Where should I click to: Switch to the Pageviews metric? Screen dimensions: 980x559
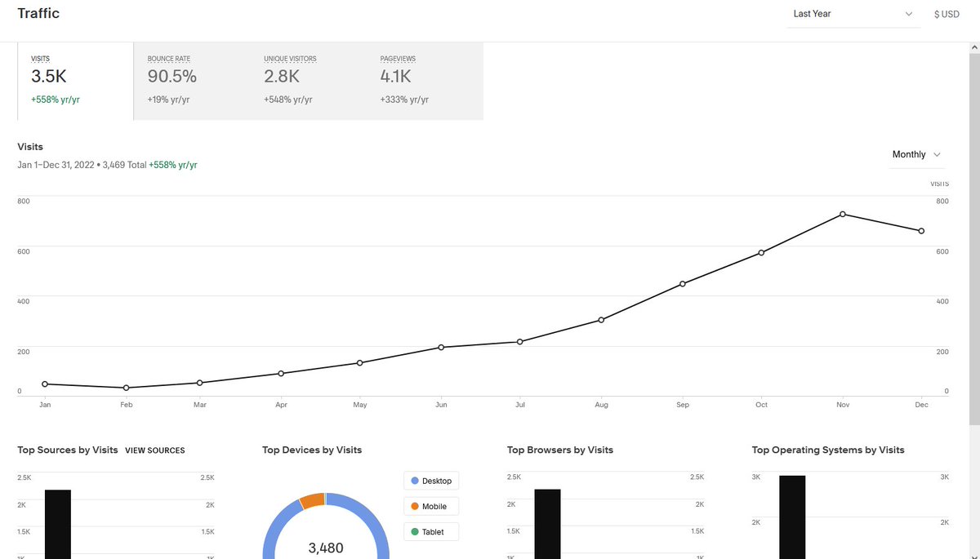tap(398, 78)
